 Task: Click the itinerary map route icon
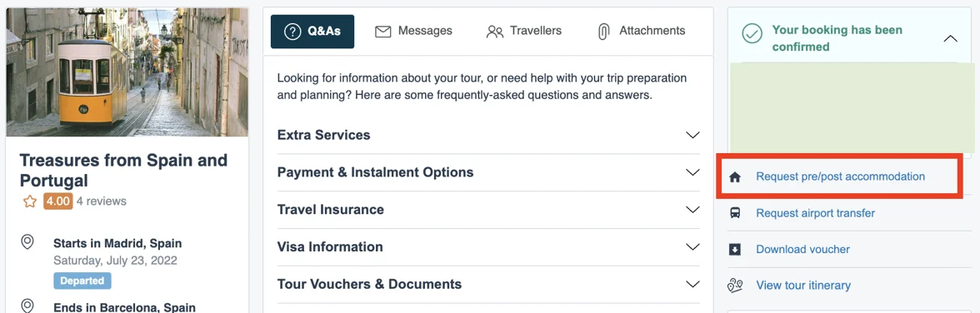coord(735,286)
